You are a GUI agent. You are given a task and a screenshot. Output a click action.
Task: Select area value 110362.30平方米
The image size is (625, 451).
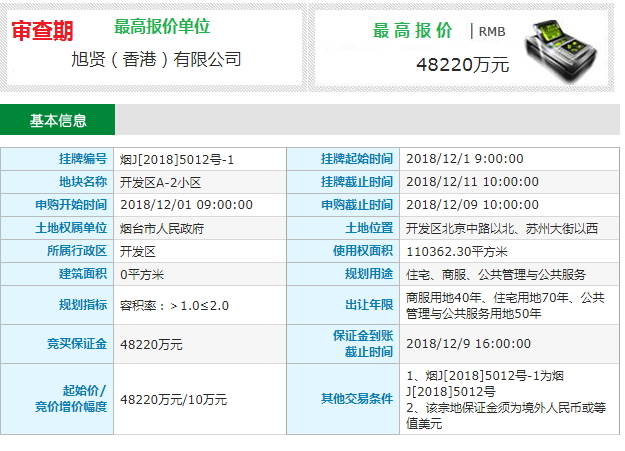[x=457, y=252]
